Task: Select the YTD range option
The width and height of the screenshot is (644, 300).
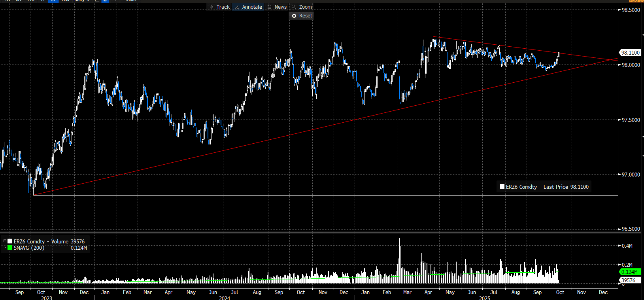Action: click(x=31, y=1)
